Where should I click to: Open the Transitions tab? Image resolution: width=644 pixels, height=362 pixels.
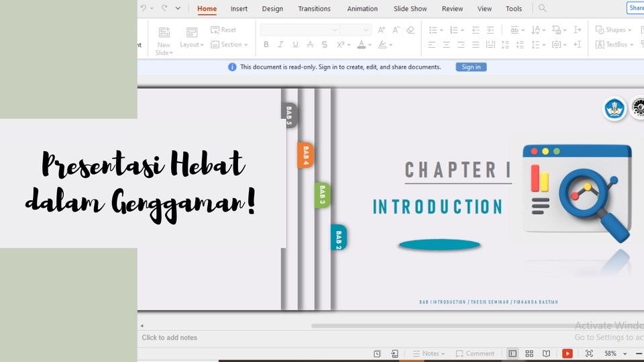click(x=314, y=9)
